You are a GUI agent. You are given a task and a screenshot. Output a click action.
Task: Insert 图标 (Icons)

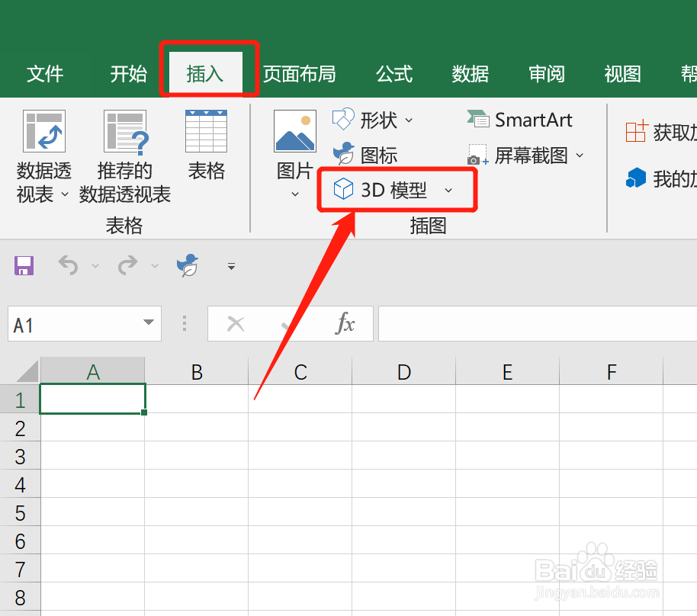point(367,155)
